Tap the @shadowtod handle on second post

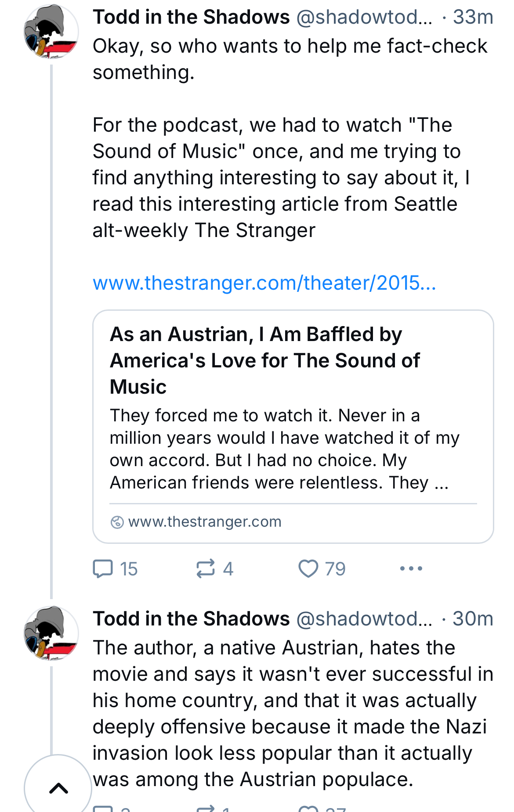[x=365, y=619]
